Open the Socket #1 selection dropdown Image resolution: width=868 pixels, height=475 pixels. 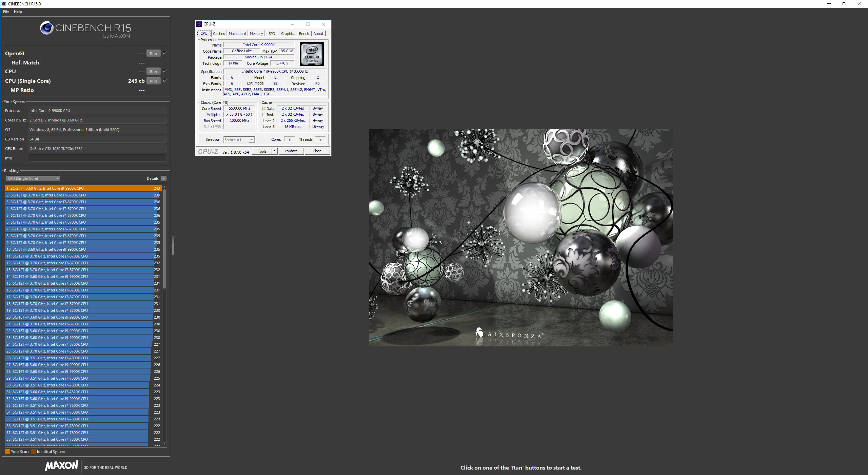pyautogui.click(x=239, y=140)
